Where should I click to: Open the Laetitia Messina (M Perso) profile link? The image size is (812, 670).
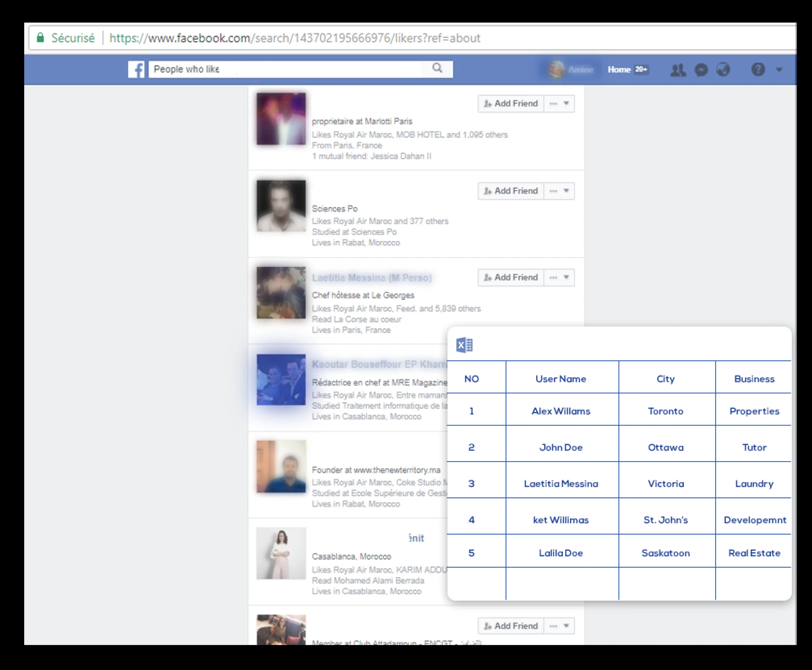(x=372, y=278)
